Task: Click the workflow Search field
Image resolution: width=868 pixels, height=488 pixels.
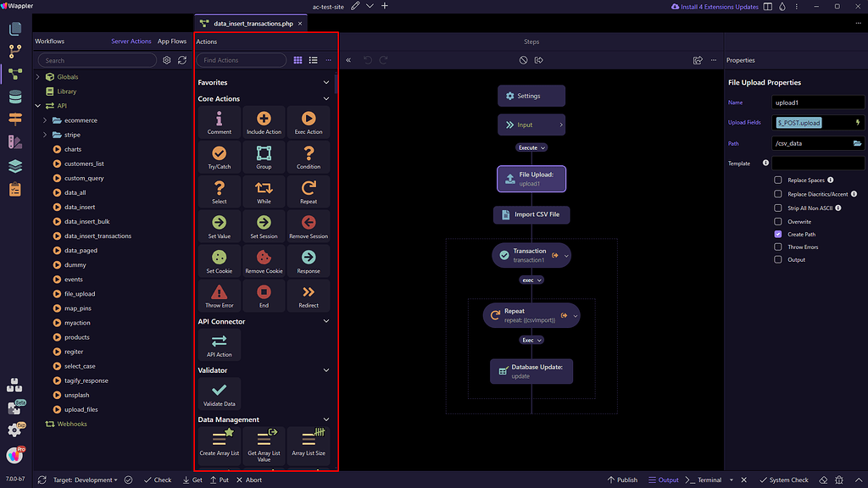Action: (x=96, y=60)
